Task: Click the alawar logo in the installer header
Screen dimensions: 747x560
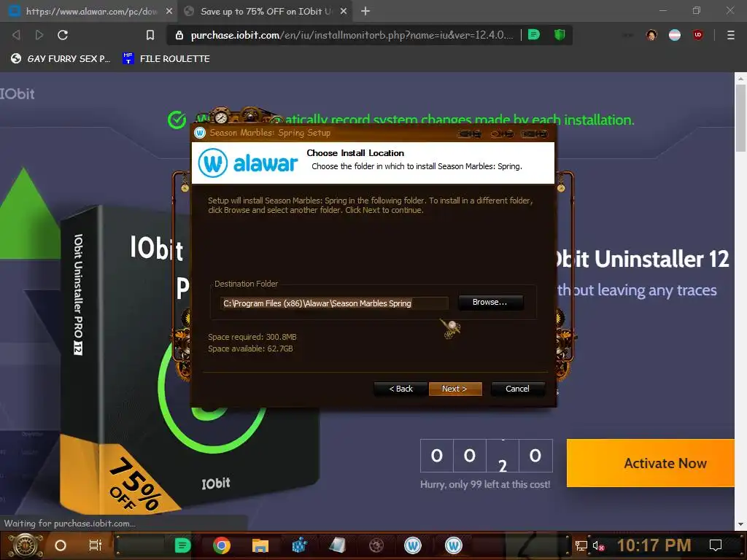Action: tap(248, 163)
